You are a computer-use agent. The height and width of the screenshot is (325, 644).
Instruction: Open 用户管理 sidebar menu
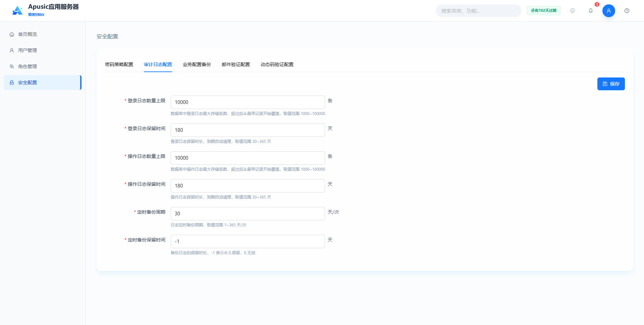43,50
